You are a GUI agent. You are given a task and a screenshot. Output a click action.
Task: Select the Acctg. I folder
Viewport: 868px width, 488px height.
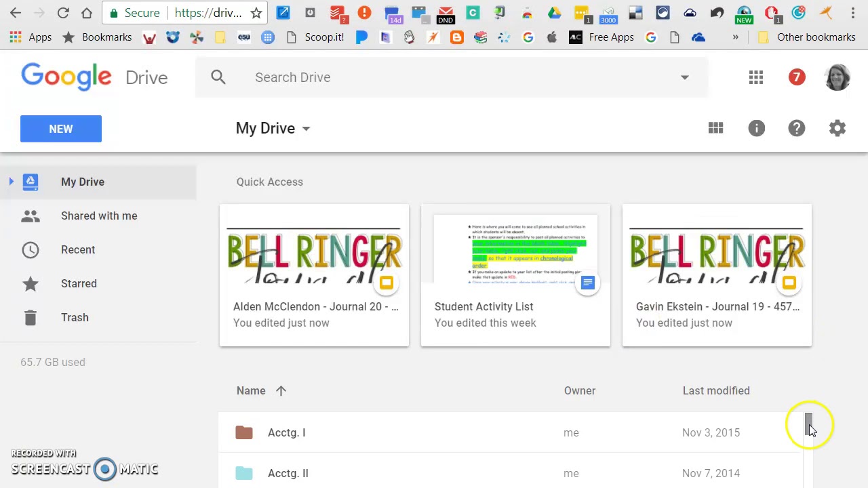coord(287,432)
